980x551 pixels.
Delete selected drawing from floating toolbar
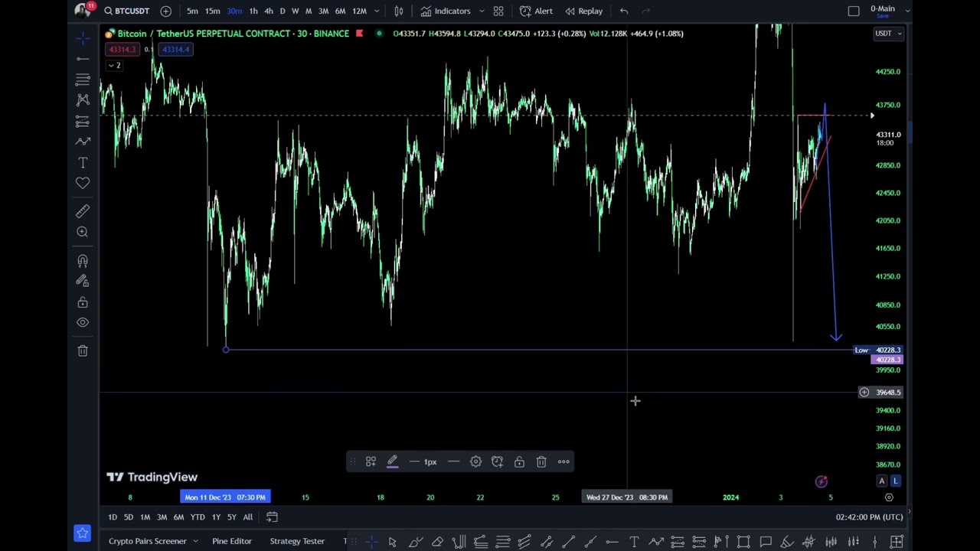coord(541,461)
